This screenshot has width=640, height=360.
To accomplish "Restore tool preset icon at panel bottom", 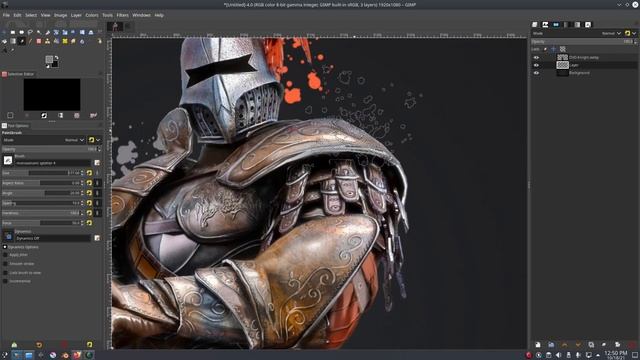I will (39, 344).
